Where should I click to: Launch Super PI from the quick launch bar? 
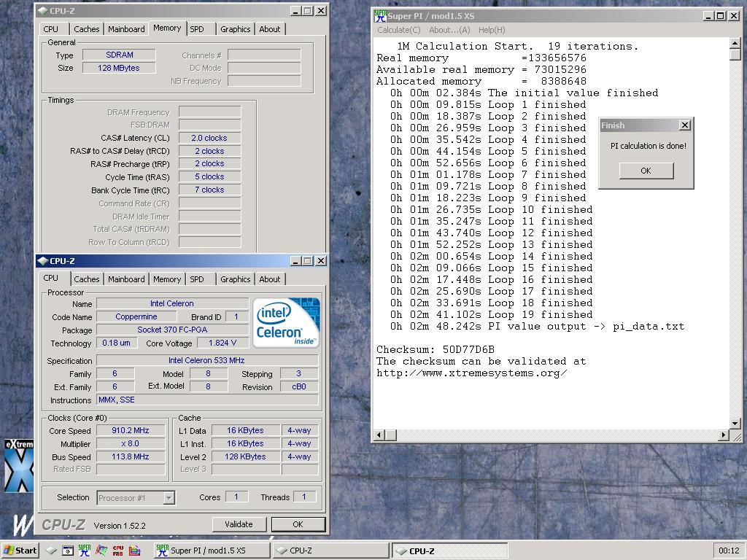85,551
